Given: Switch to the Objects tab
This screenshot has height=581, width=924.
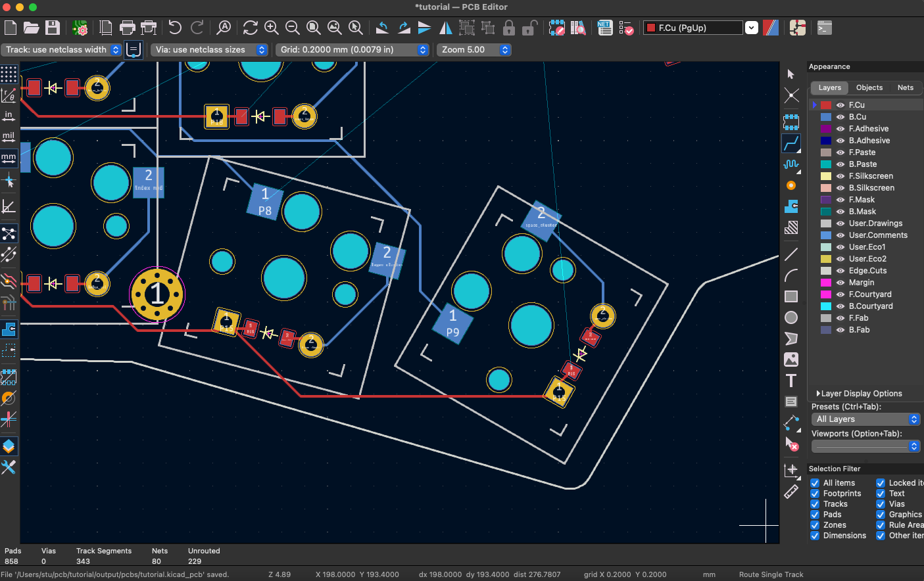Looking at the screenshot, I should click(x=869, y=87).
